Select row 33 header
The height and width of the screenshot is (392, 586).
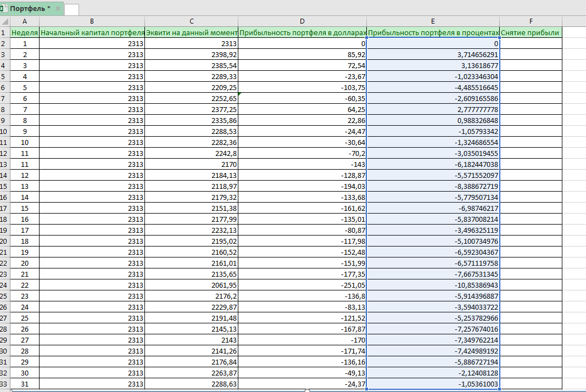(x=4, y=384)
